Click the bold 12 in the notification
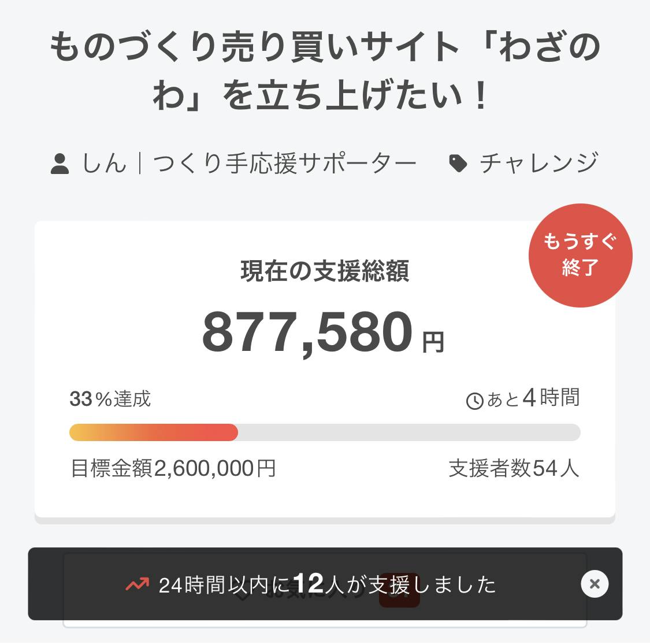The image size is (650, 644). [x=308, y=584]
